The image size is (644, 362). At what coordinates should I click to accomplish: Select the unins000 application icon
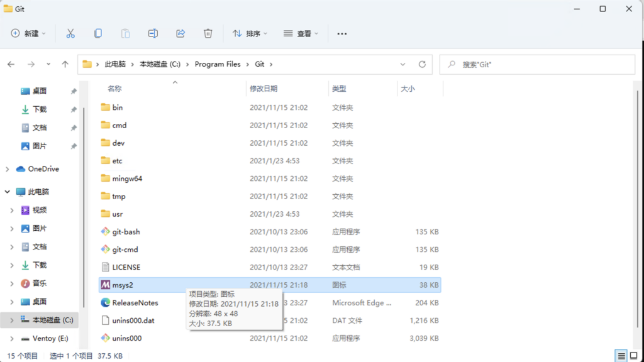pos(105,338)
